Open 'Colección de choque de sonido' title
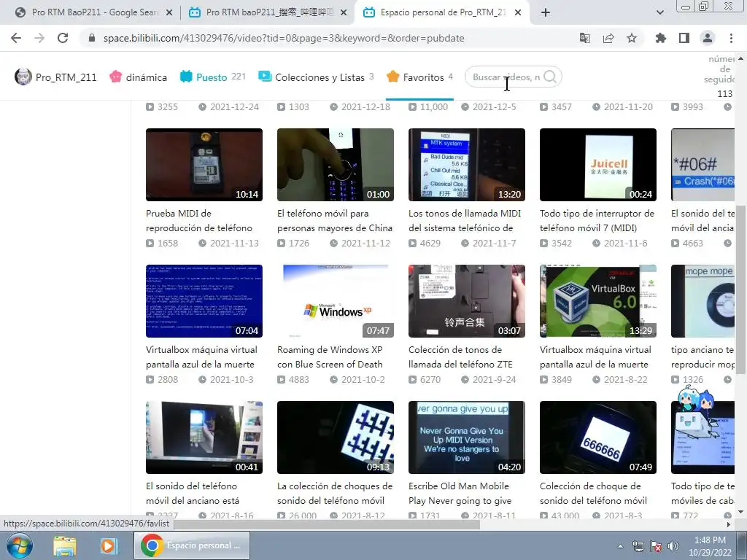747x560 pixels. pyautogui.click(x=594, y=493)
